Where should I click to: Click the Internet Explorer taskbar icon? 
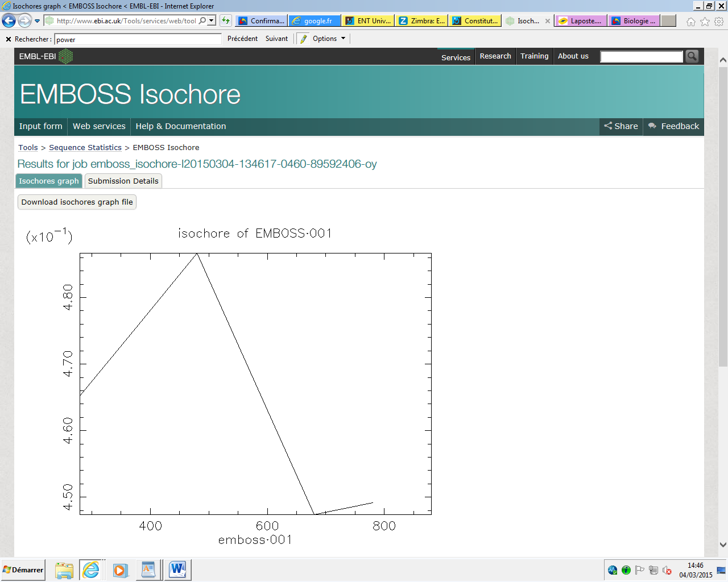pos(91,570)
